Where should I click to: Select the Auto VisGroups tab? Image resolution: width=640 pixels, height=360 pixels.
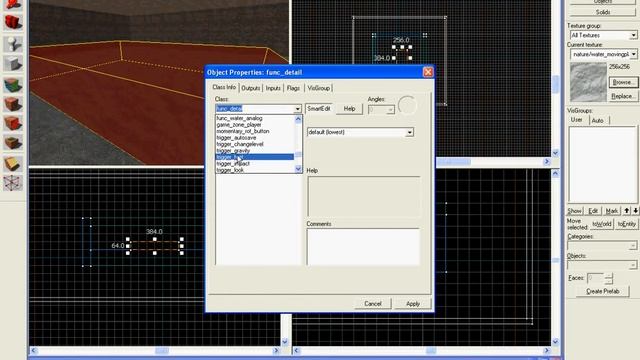point(598,120)
